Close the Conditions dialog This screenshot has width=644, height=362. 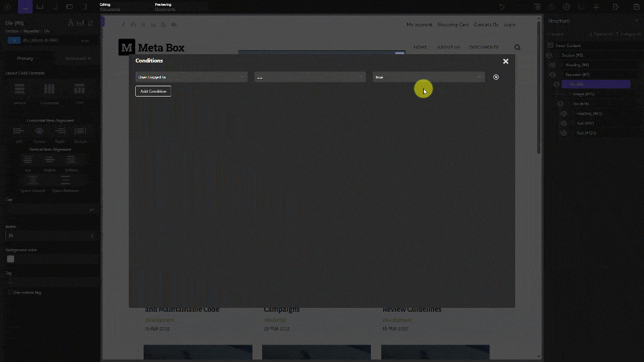pos(506,61)
